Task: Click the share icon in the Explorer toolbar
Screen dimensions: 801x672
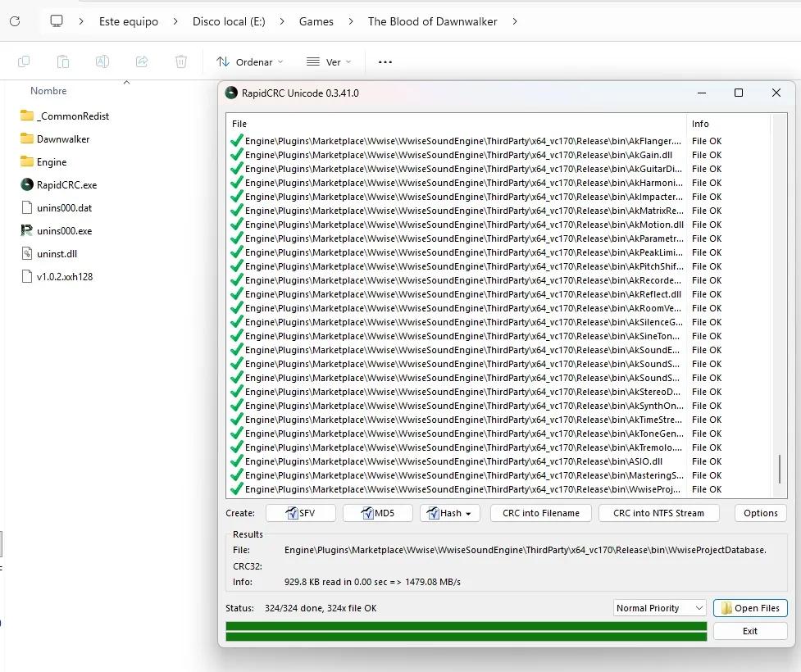Action: pyautogui.click(x=142, y=61)
